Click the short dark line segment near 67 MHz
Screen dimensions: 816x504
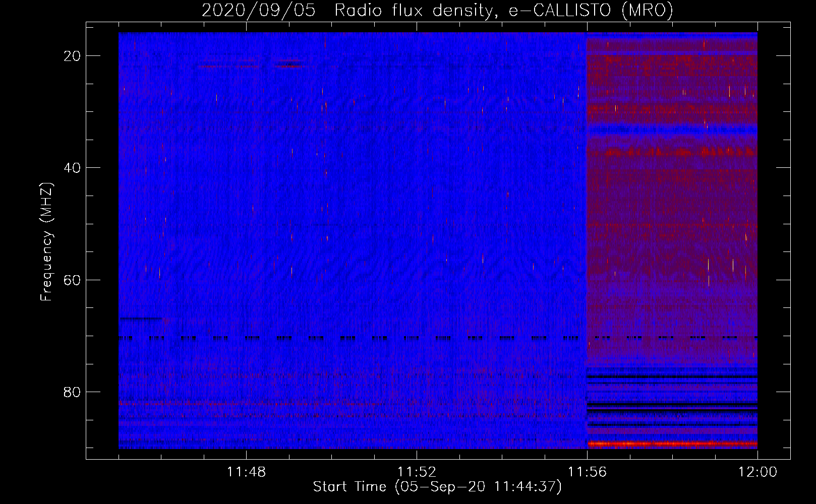click(x=141, y=319)
